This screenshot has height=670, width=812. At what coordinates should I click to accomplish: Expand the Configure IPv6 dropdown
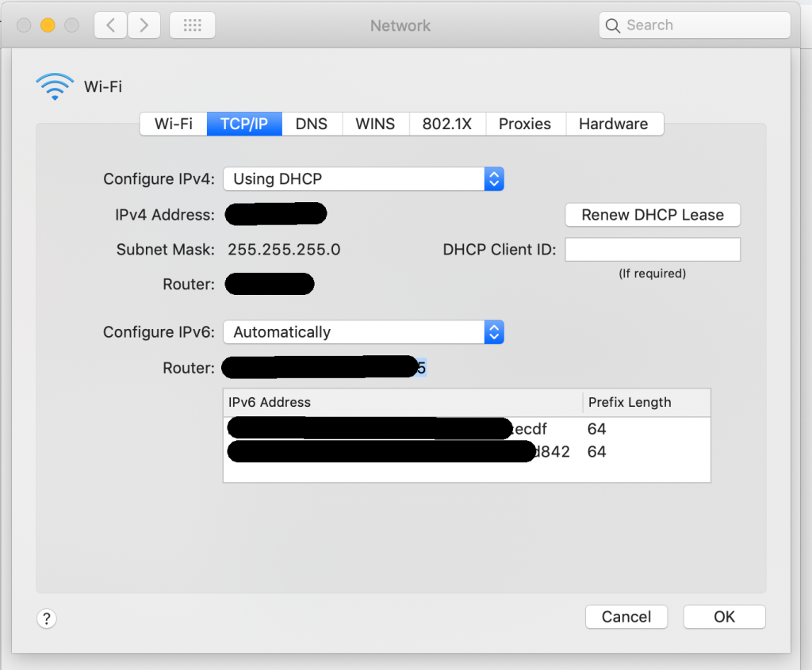(363, 332)
